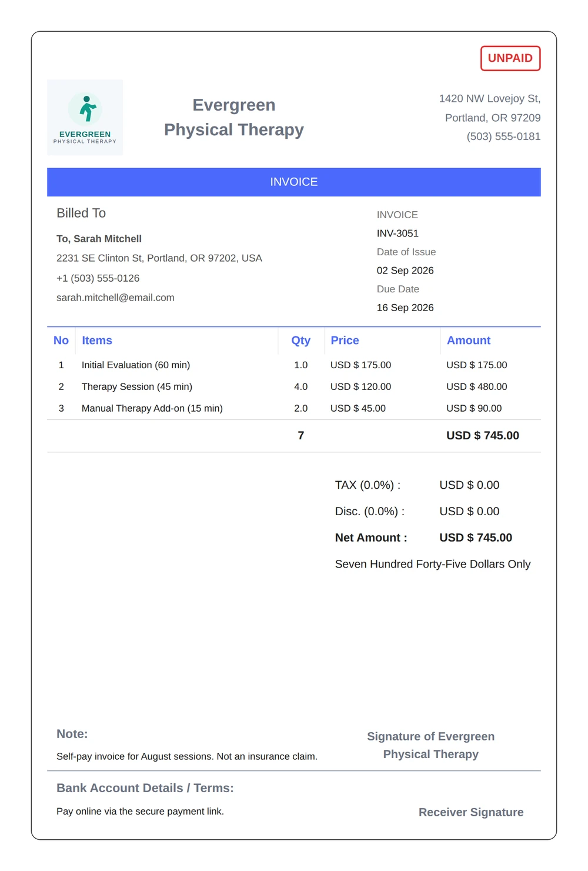Select the Manual Therapy Add-on (15 min) item
Screen dimensions: 588x871
click(152, 409)
